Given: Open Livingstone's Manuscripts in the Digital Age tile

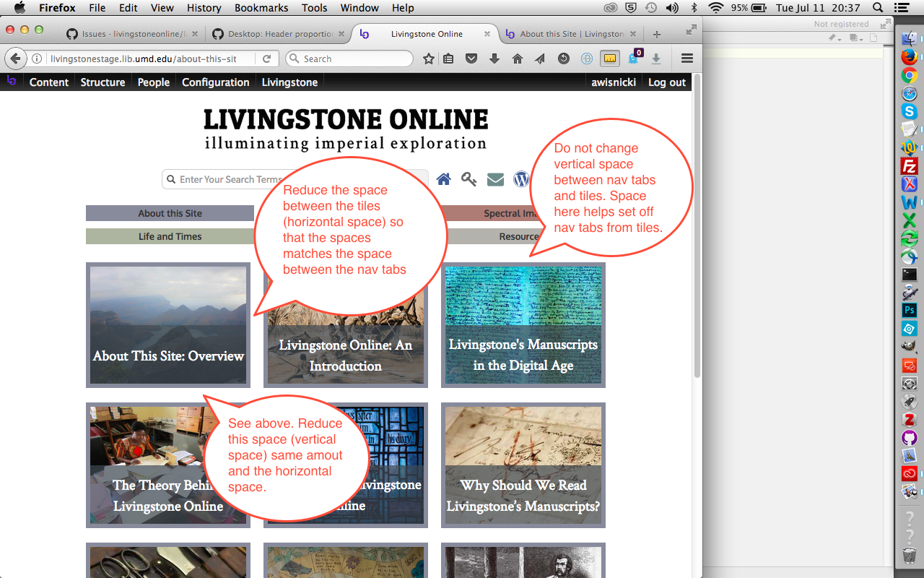Looking at the screenshot, I should [523, 325].
